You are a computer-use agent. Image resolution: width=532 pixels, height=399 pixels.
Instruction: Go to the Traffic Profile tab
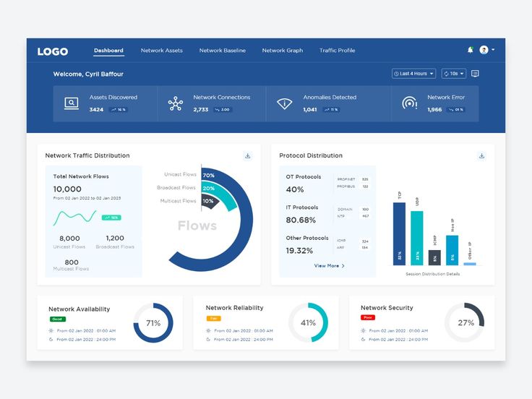(338, 51)
